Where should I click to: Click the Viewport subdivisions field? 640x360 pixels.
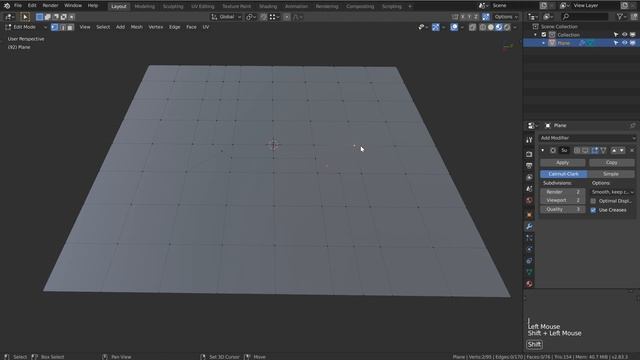click(562, 200)
